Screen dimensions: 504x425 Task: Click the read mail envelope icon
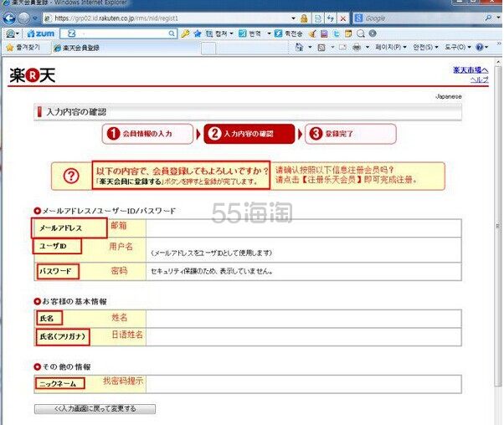click(343, 48)
